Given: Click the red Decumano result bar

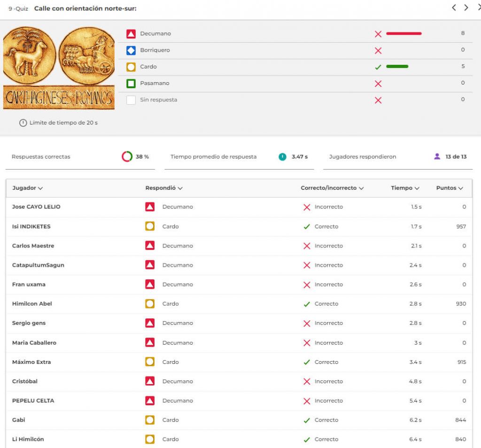Looking at the screenshot, I should pyautogui.click(x=403, y=34).
